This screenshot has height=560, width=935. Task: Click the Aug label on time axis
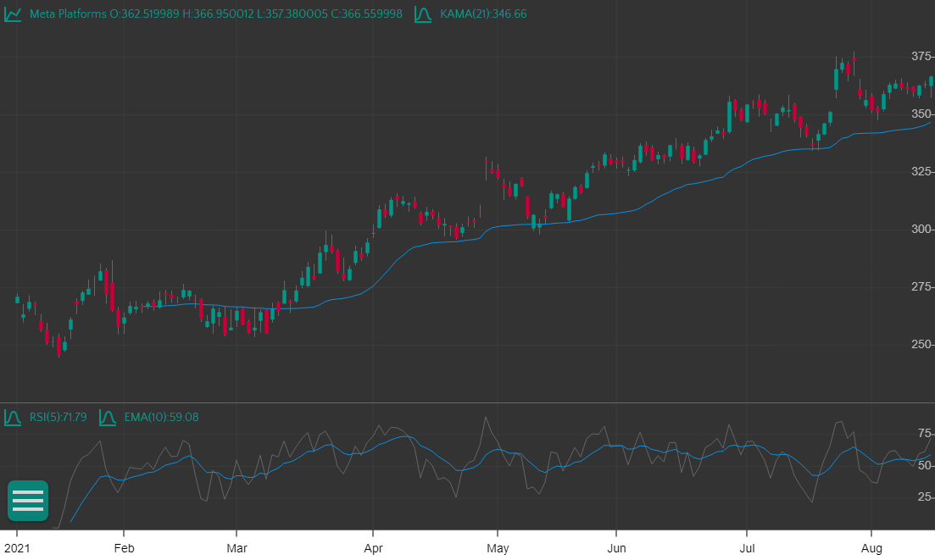(871, 548)
